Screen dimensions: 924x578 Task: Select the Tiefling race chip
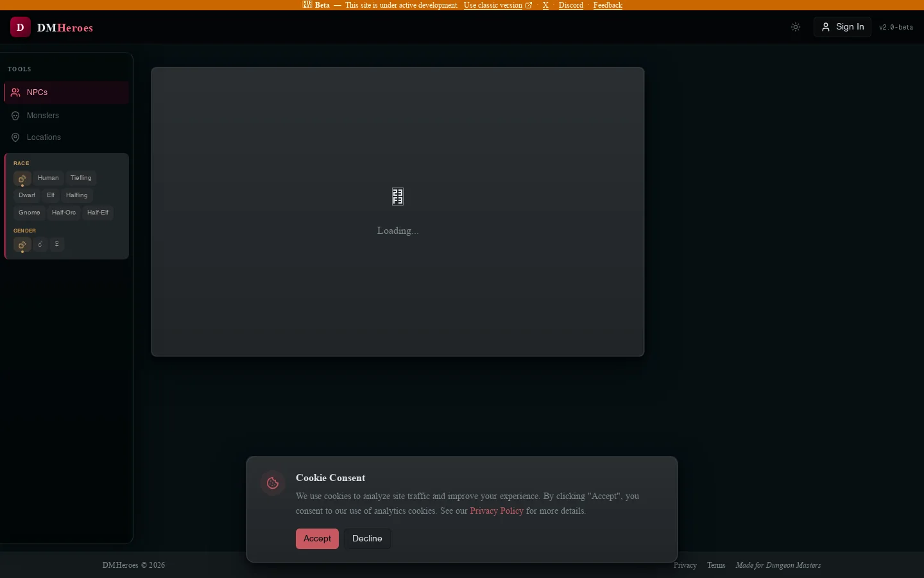[x=81, y=178]
